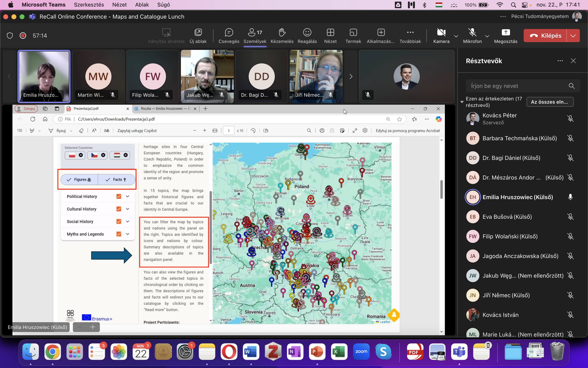Select Jakub Wę... video tile

(x=207, y=76)
